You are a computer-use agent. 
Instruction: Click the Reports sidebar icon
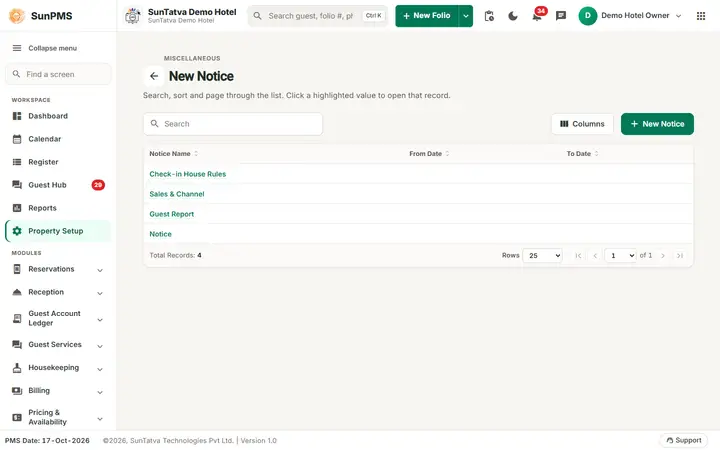[17, 208]
